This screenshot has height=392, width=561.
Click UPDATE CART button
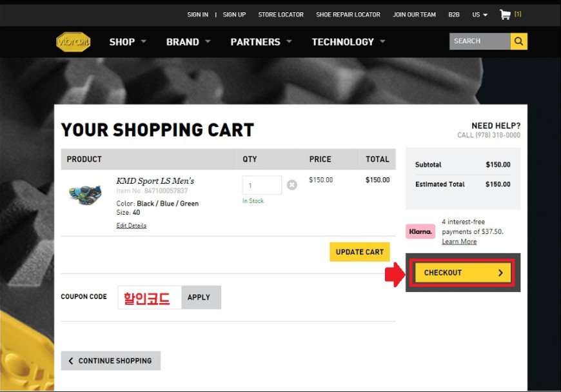[360, 252]
